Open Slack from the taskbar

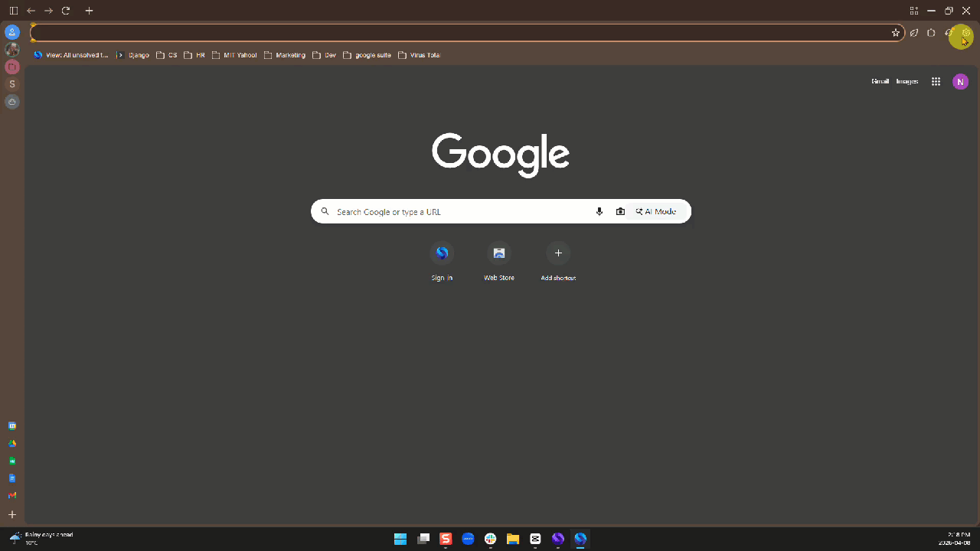pos(491,539)
